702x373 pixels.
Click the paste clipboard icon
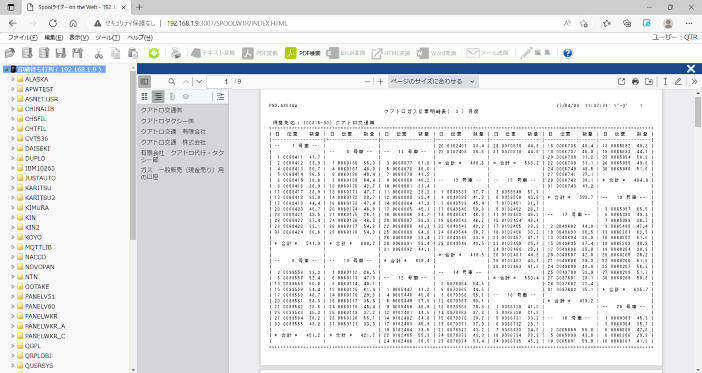(x=133, y=53)
